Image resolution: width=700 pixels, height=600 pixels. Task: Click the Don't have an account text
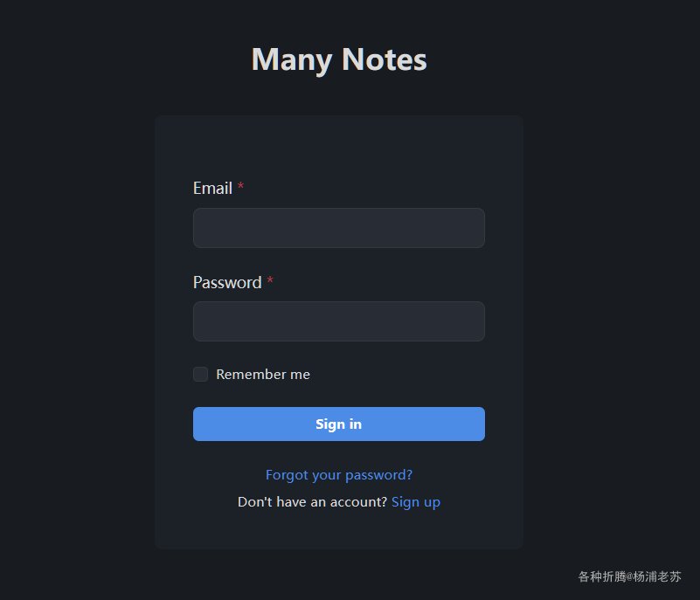coord(312,502)
